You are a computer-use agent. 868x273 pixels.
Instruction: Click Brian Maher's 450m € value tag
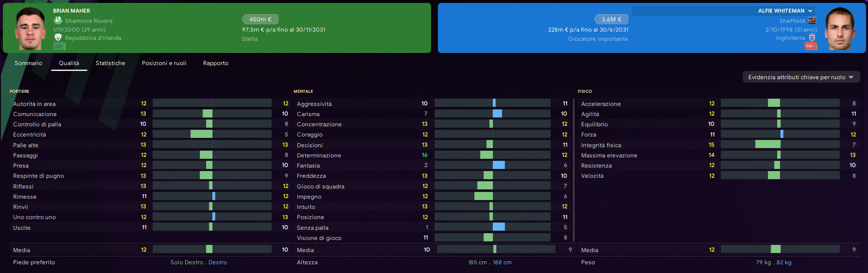tap(260, 19)
